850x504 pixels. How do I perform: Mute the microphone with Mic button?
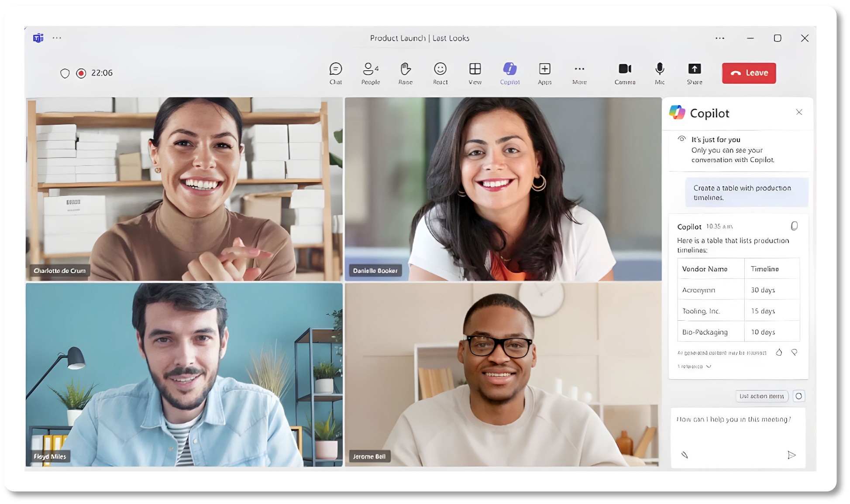coord(660,73)
